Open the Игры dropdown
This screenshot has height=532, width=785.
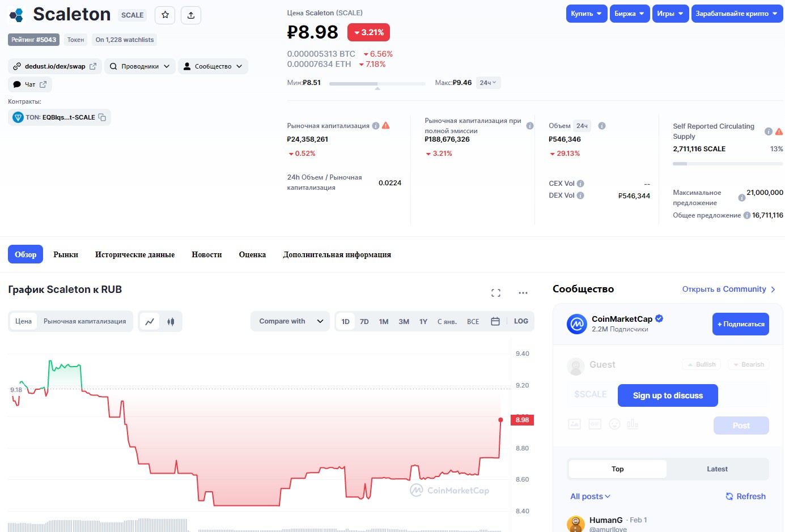[x=671, y=14]
